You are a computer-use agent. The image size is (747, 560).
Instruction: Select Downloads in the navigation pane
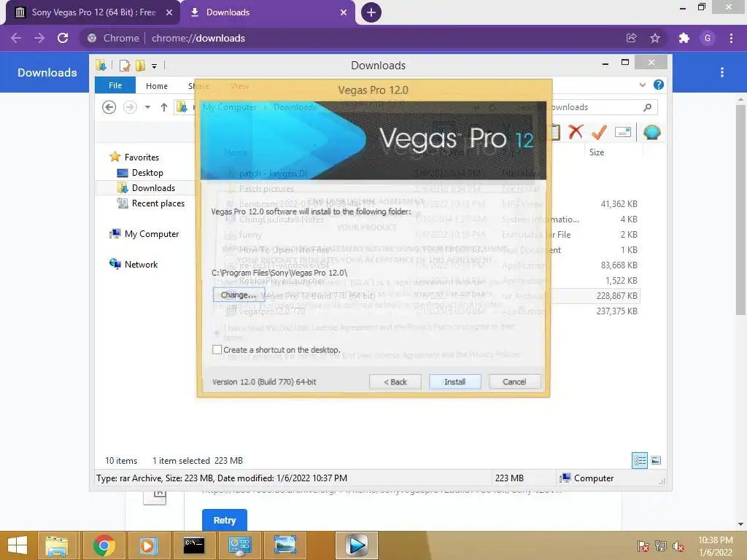coord(153,188)
